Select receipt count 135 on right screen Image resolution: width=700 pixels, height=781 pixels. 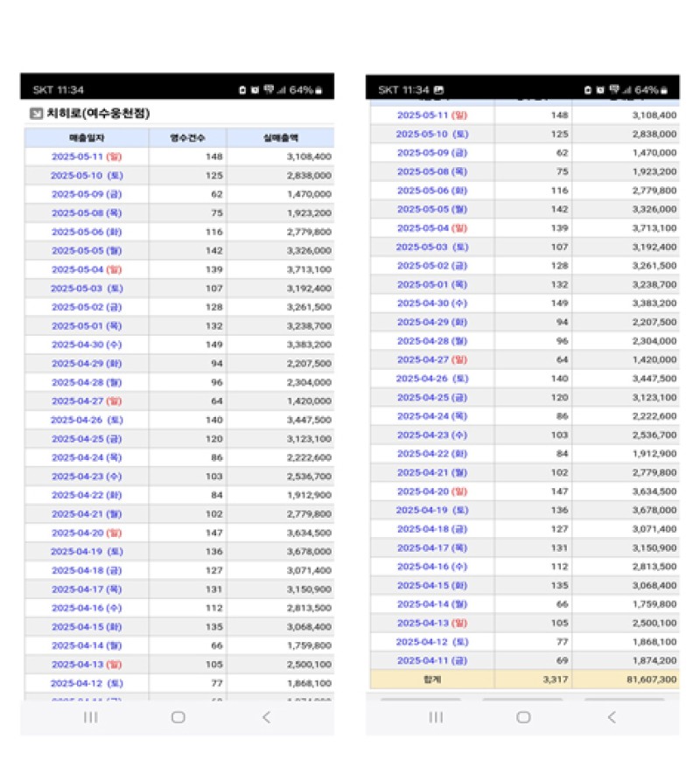click(x=559, y=585)
